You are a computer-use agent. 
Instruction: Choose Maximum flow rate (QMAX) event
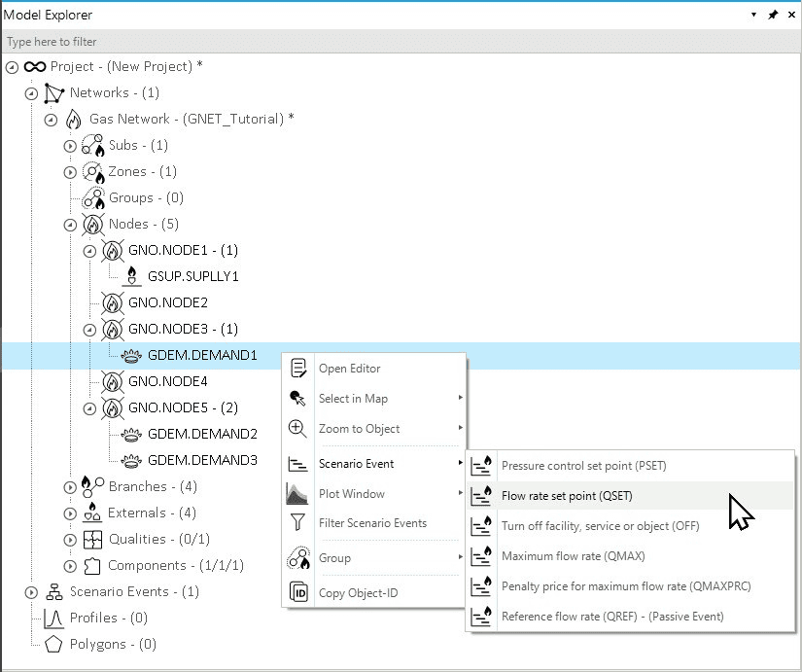[x=573, y=556]
